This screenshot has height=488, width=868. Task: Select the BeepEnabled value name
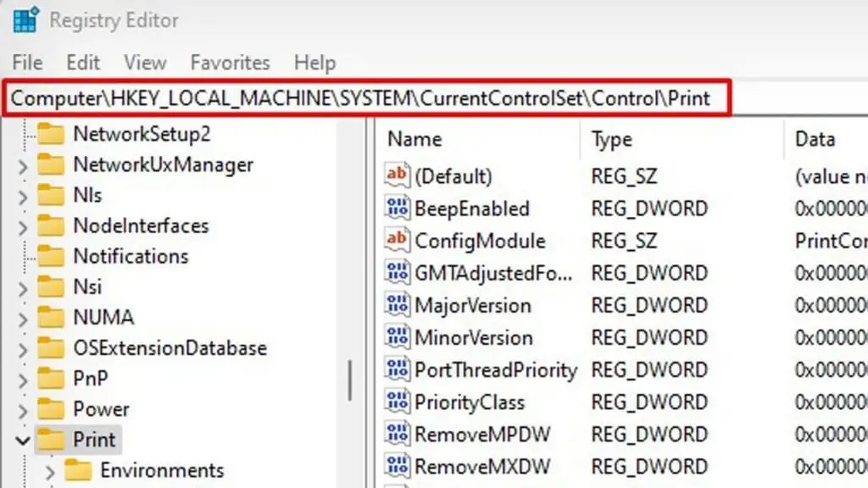coord(472,208)
